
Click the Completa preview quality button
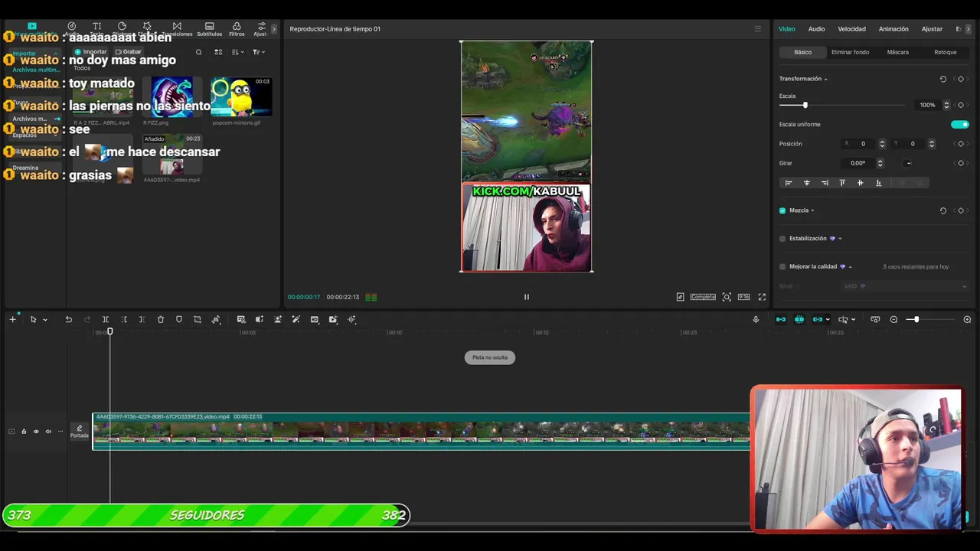click(703, 297)
